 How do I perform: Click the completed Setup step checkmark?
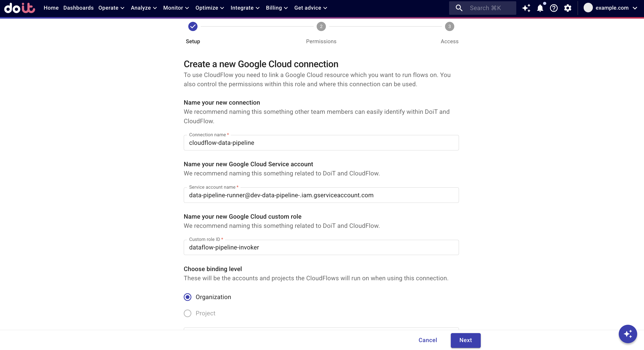tap(193, 26)
